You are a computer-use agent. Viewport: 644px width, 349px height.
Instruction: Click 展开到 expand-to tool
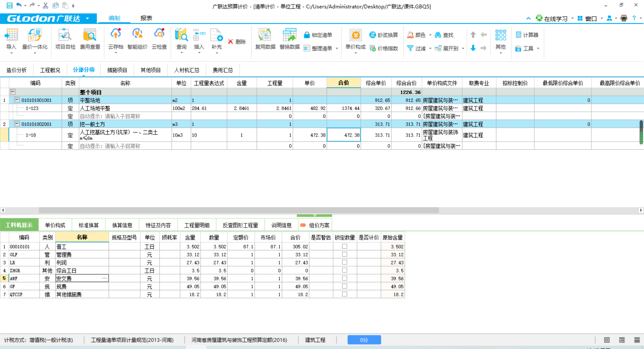446,48
